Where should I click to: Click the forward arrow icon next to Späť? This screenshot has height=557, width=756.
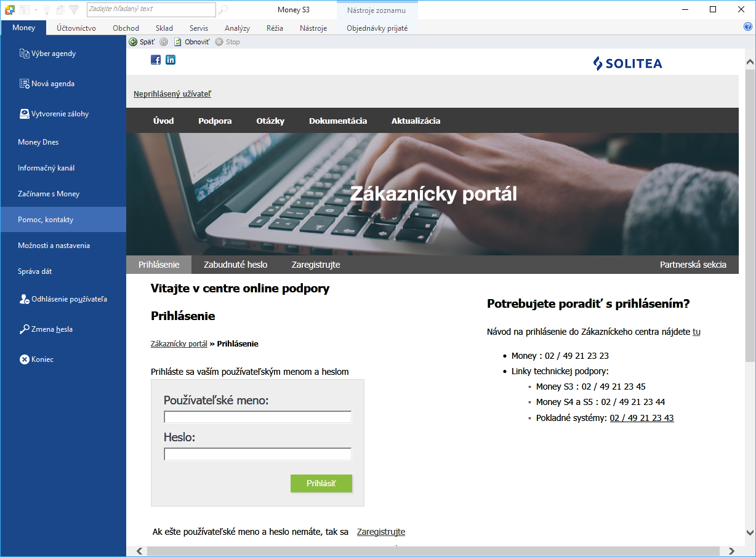click(x=164, y=42)
